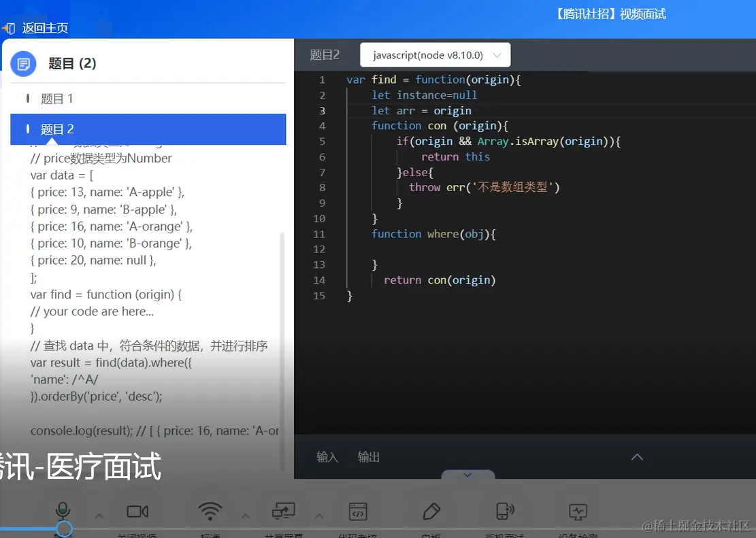Click the "price: 9, name: 'B-apple'" line
Image resolution: width=756 pixels, height=538 pixels.
103,209
